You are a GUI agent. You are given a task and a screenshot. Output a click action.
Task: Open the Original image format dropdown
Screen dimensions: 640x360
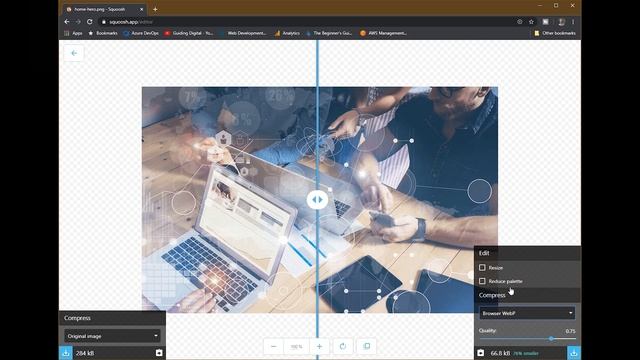112,336
